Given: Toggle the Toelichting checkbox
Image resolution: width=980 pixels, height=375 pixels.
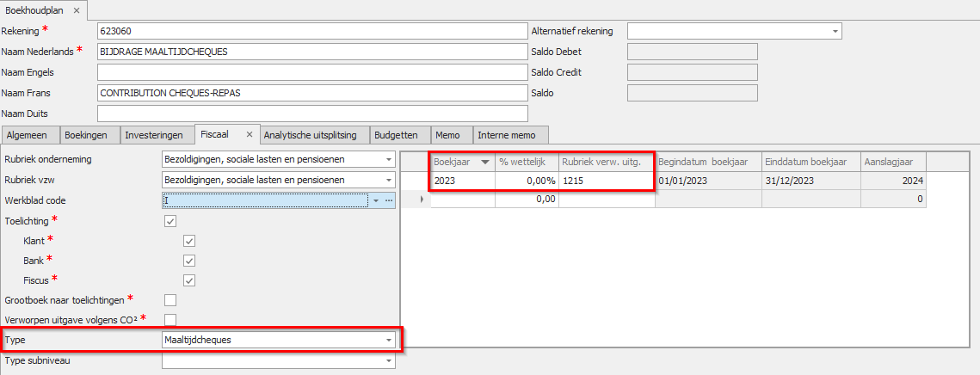Looking at the screenshot, I should pyautogui.click(x=170, y=221).
